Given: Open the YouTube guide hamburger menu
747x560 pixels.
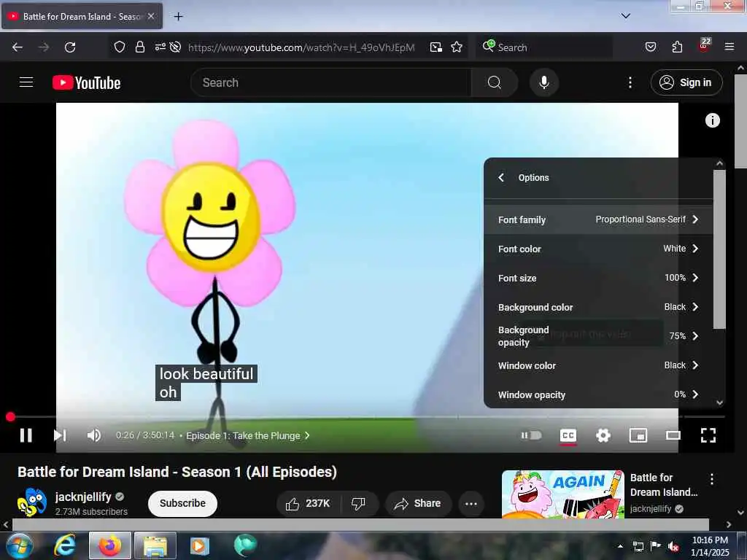Looking at the screenshot, I should point(26,82).
